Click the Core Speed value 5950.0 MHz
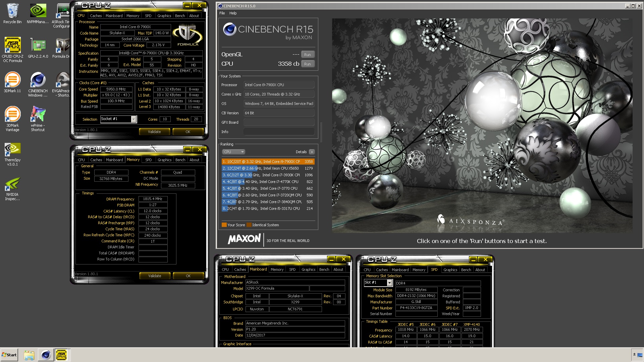The height and width of the screenshot is (362, 644). pos(116,89)
